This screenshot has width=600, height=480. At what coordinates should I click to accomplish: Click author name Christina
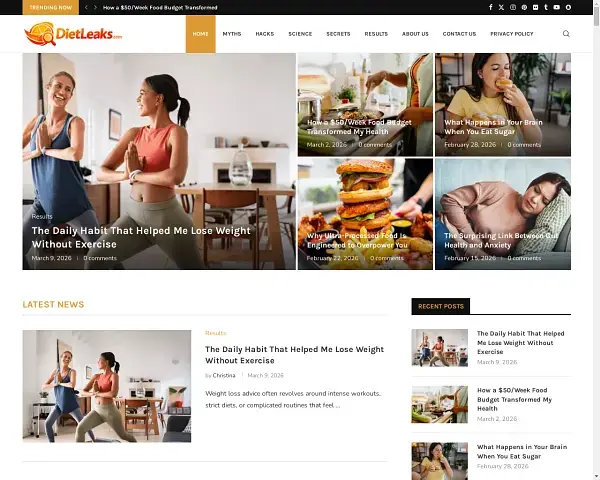(224, 376)
